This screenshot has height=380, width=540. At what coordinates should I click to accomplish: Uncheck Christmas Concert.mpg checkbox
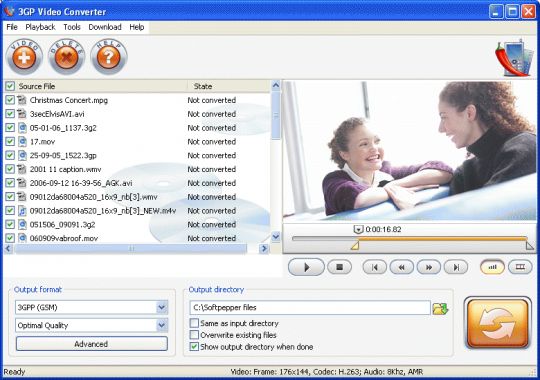click(10, 100)
